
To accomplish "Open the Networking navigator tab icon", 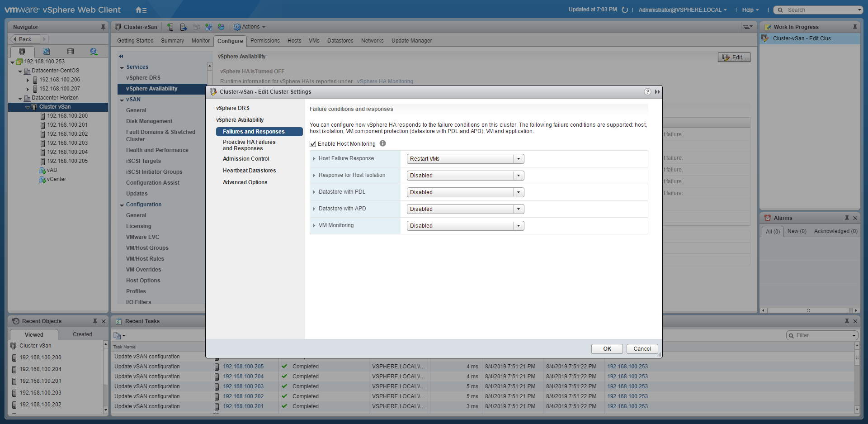I will pyautogui.click(x=94, y=52).
